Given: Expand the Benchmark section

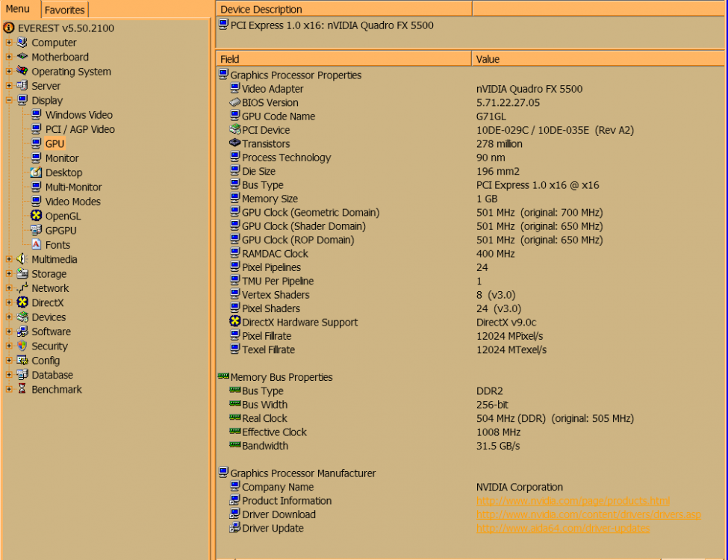Looking at the screenshot, I should [7, 389].
